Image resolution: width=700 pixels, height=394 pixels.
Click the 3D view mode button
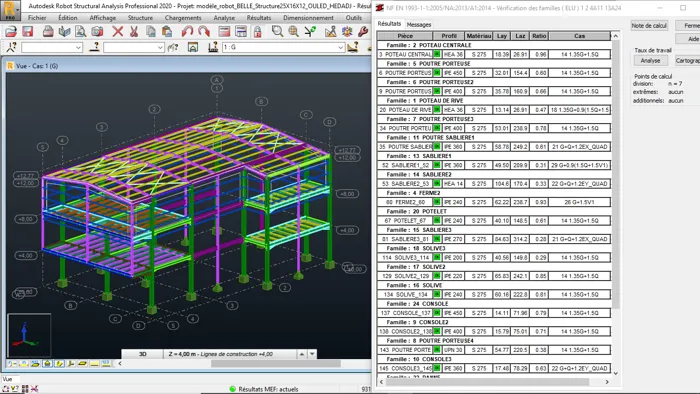142,354
